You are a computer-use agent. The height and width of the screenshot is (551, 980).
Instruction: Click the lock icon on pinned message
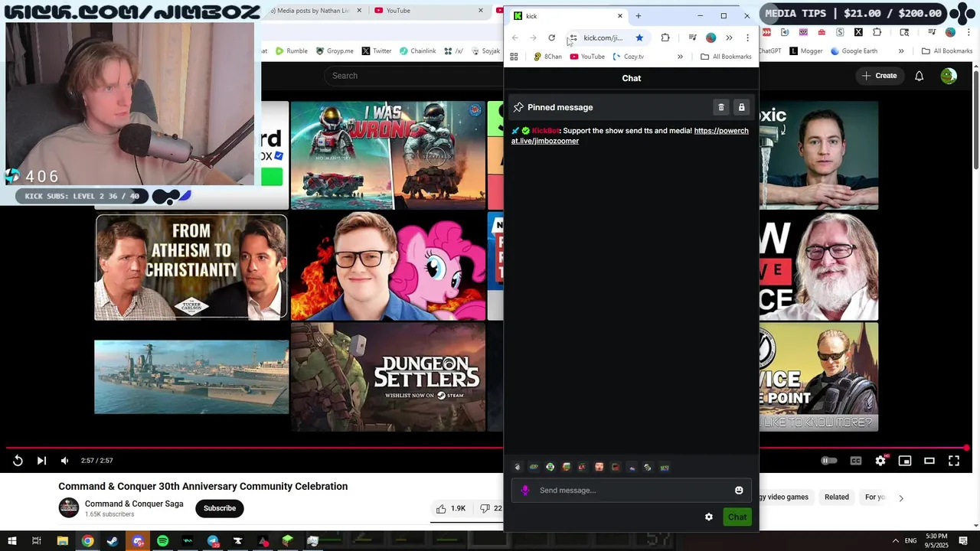[741, 108]
